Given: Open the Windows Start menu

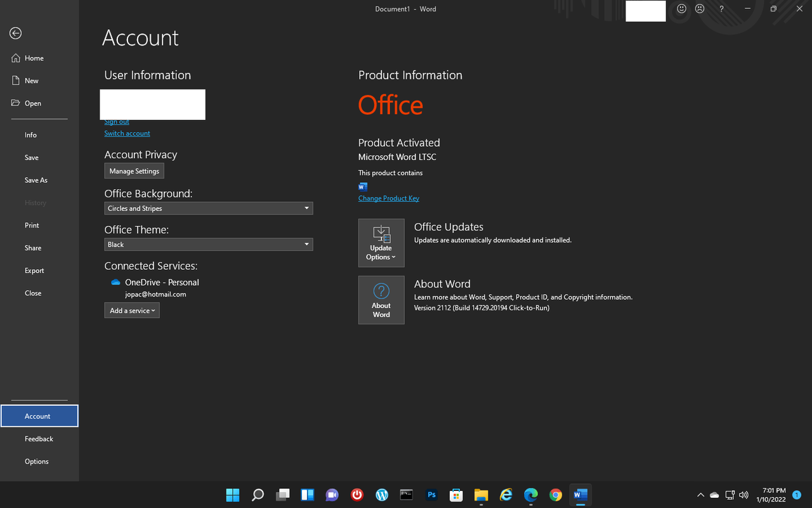Looking at the screenshot, I should (x=233, y=495).
